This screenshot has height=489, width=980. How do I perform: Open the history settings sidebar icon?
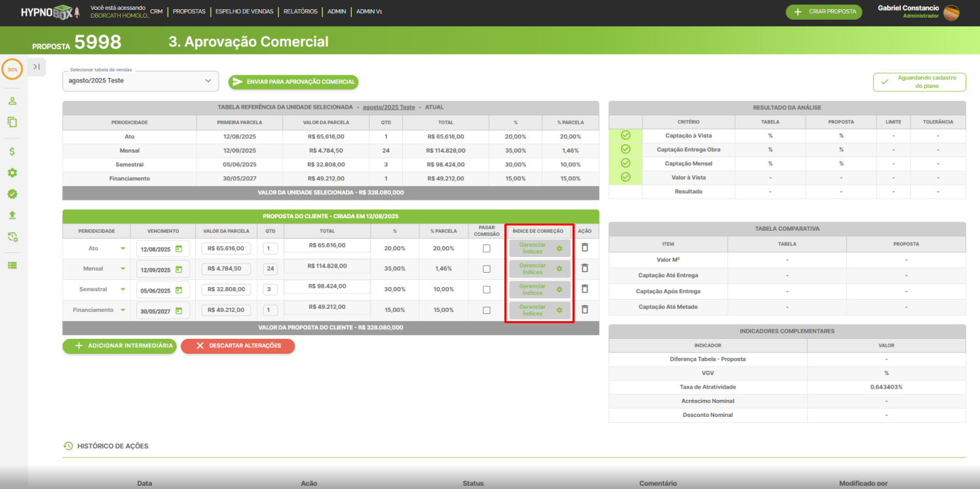[x=12, y=237]
